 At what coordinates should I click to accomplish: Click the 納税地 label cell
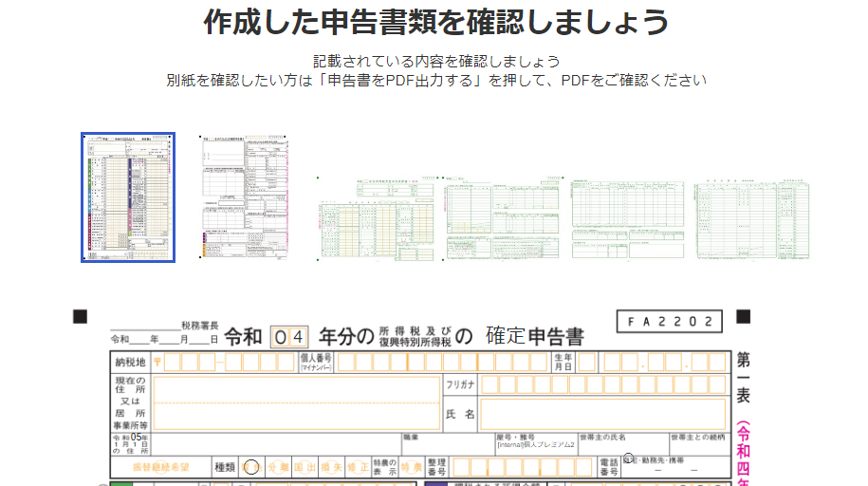coord(131,363)
